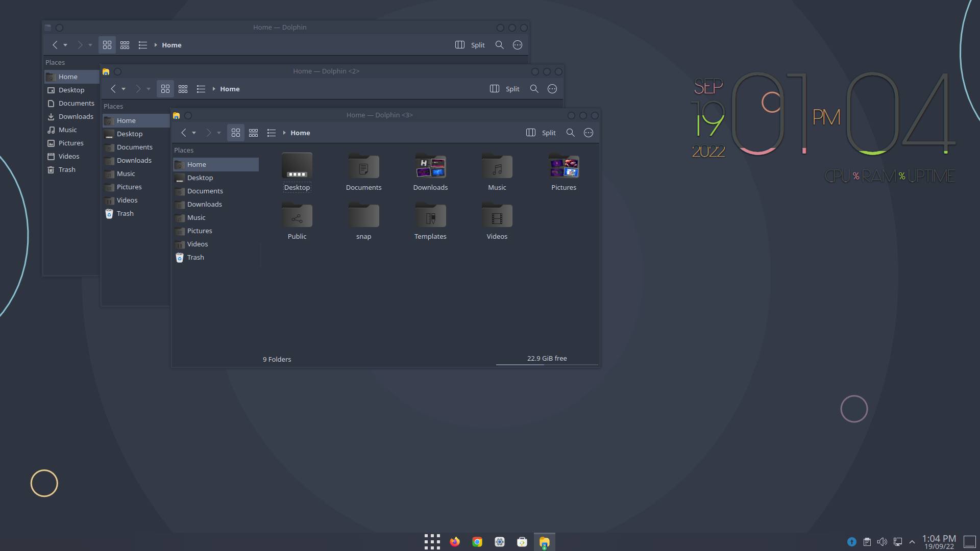Click the additional options icon in Dolphin 3
This screenshot has width=980, height=551.
click(x=587, y=133)
